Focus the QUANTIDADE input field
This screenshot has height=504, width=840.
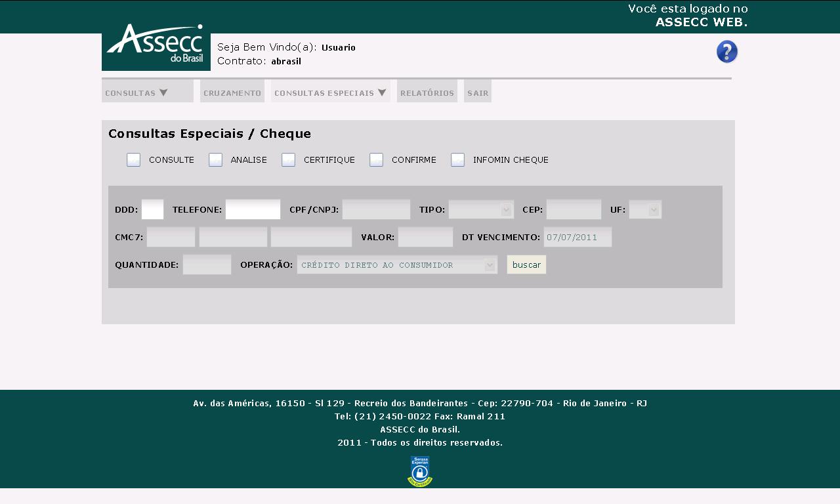[207, 264]
